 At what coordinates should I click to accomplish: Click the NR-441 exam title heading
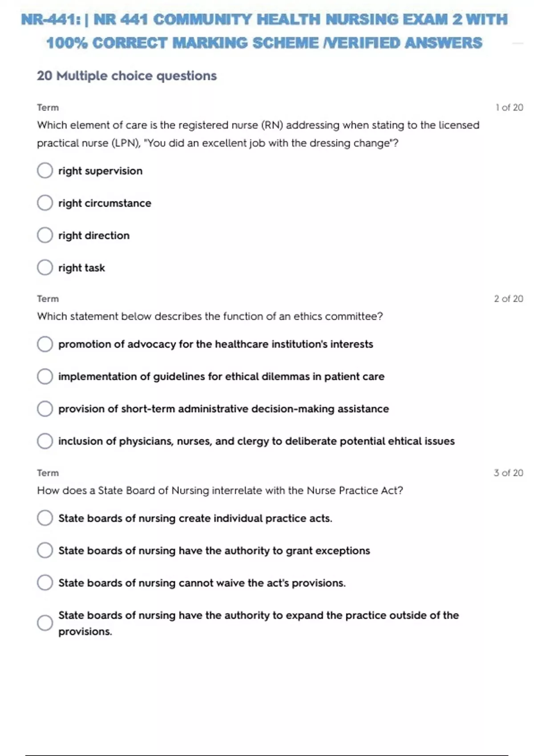coord(264,31)
